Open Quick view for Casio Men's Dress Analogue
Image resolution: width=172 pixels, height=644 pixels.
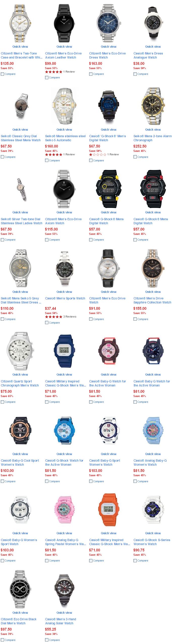click(153, 47)
